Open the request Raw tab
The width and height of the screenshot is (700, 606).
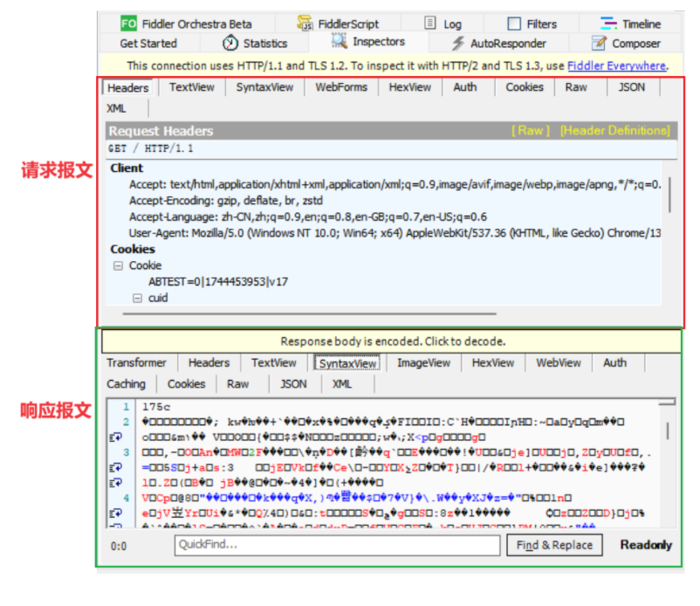(x=576, y=87)
